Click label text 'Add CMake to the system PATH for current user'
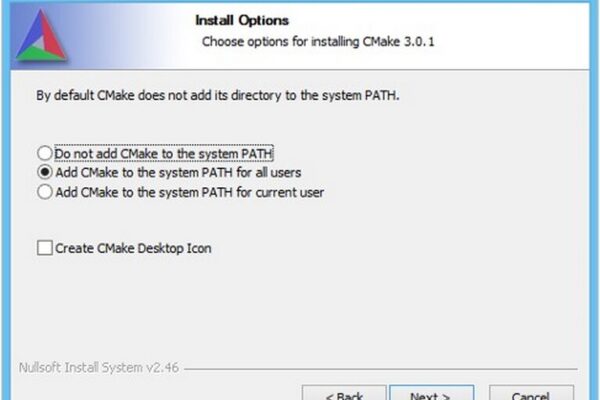 click(190, 192)
